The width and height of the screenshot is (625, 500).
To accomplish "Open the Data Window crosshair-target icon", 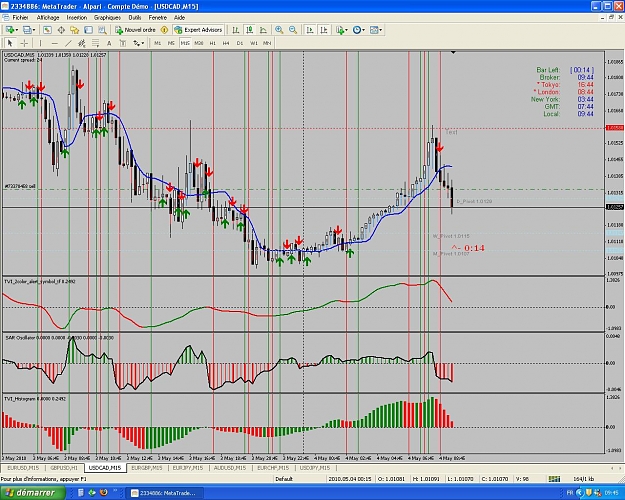I will tap(61, 30).
